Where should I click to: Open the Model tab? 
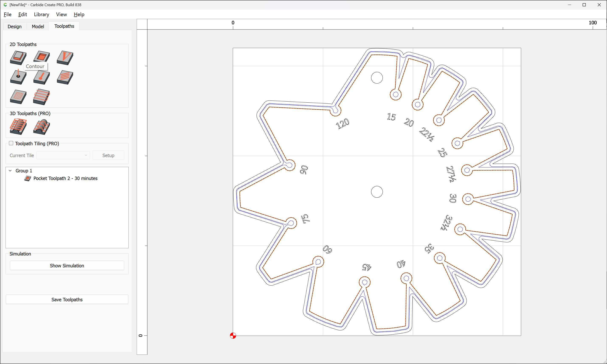pos(38,26)
